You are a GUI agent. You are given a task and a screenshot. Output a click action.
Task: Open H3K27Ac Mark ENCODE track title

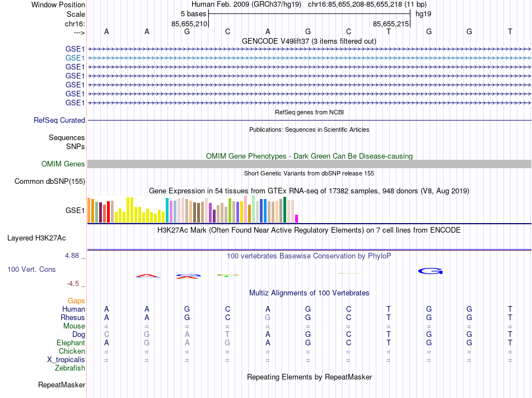(x=309, y=230)
